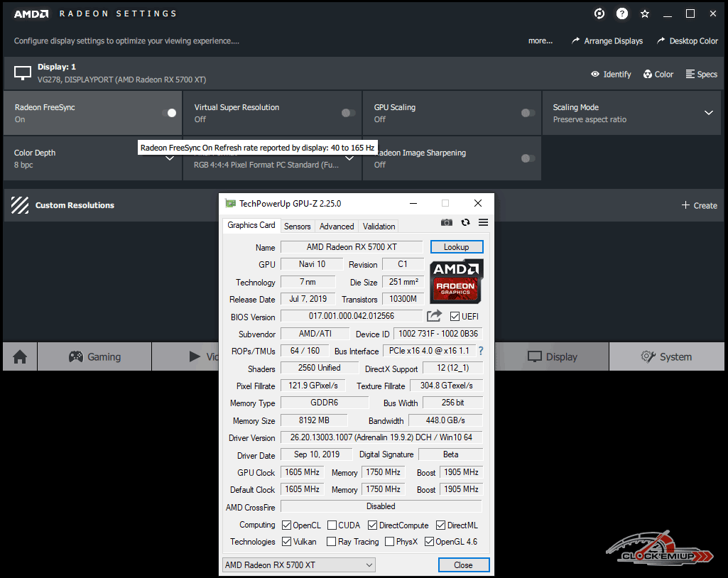
Task: Click the Radeon Settings help icon
Action: point(622,13)
